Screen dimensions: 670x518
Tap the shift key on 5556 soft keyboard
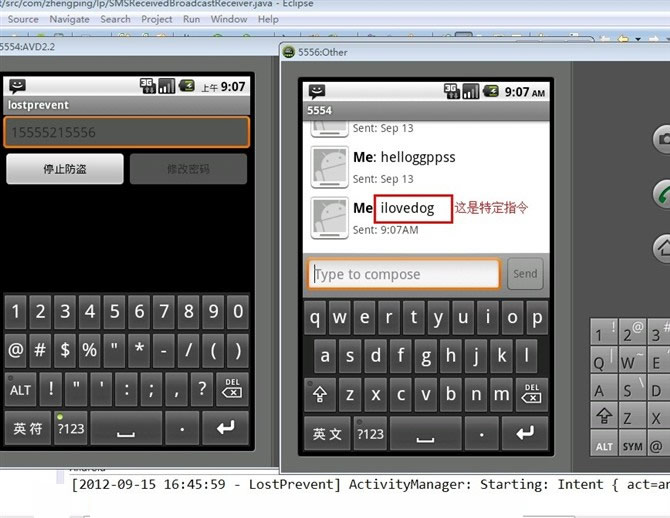[320, 394]
